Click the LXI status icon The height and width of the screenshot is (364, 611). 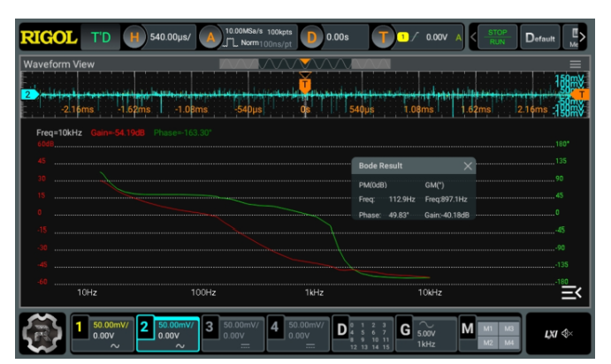click(551, 334)
